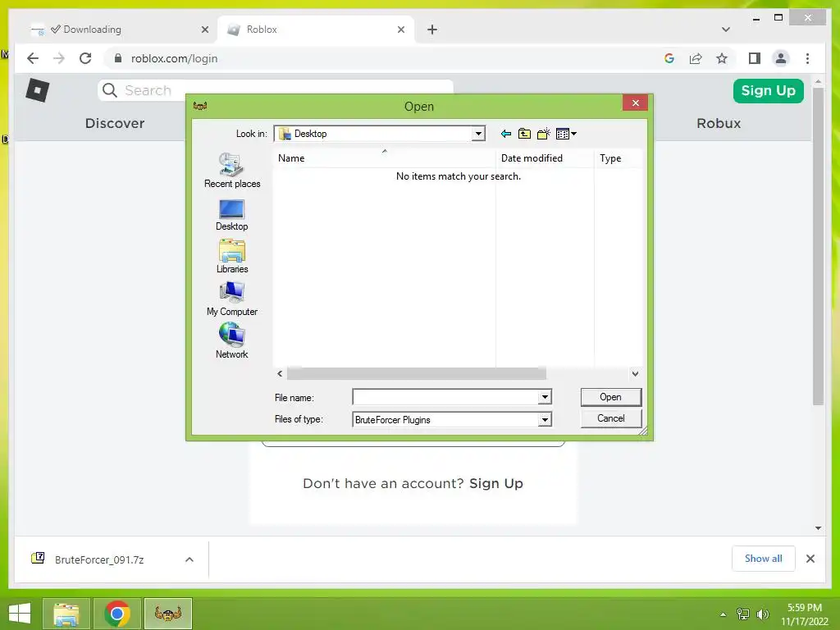Viewport: 840px width, 630px height.
Task: Expand the Look in Desktop dropdown
Action: pos(478,134)
